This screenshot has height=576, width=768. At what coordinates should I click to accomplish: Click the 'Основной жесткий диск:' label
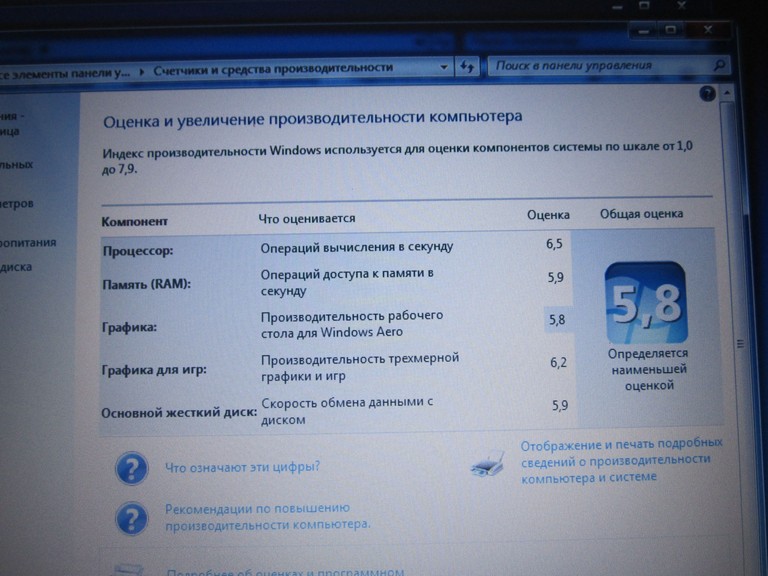point(179,412)
